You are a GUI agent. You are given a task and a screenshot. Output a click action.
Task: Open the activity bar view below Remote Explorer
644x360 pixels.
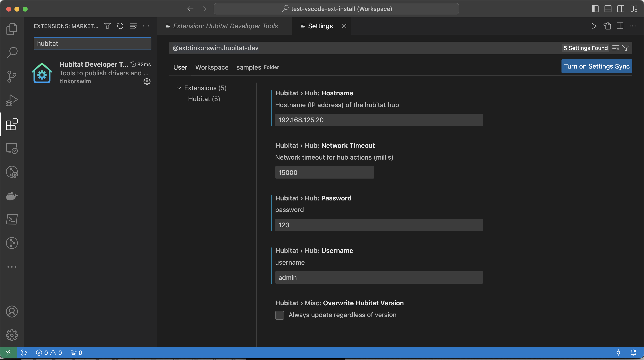tap(12, 172)
